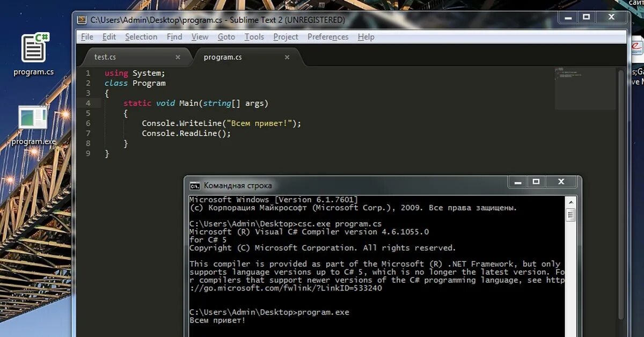Close the test.cs tab
Image resolution: width=644 pixels, height=337 pixels.
point(178,57)
